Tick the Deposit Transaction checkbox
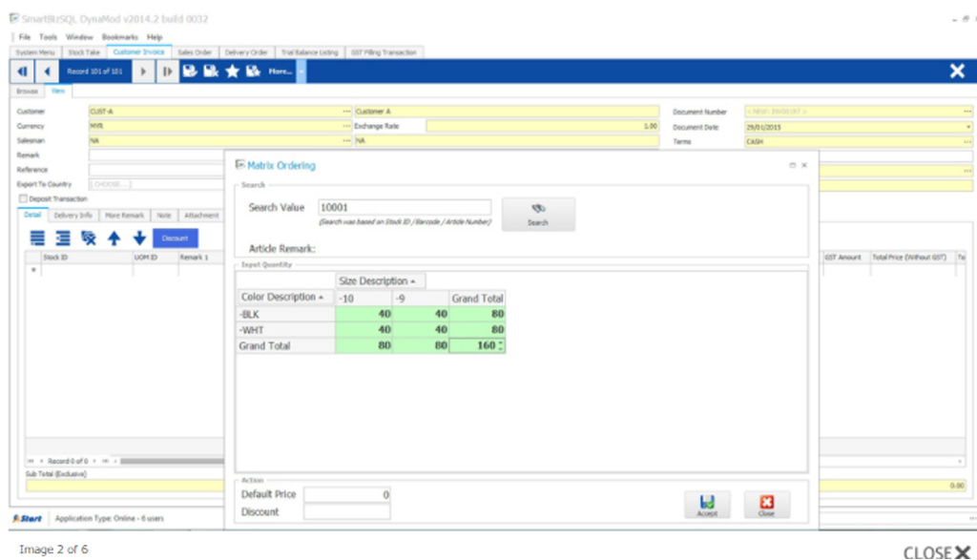977x560 pixels. click(x=24, y=198)
